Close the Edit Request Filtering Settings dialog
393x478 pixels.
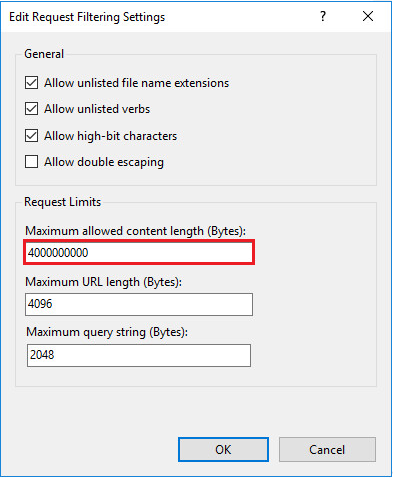[x=368, y=16]
